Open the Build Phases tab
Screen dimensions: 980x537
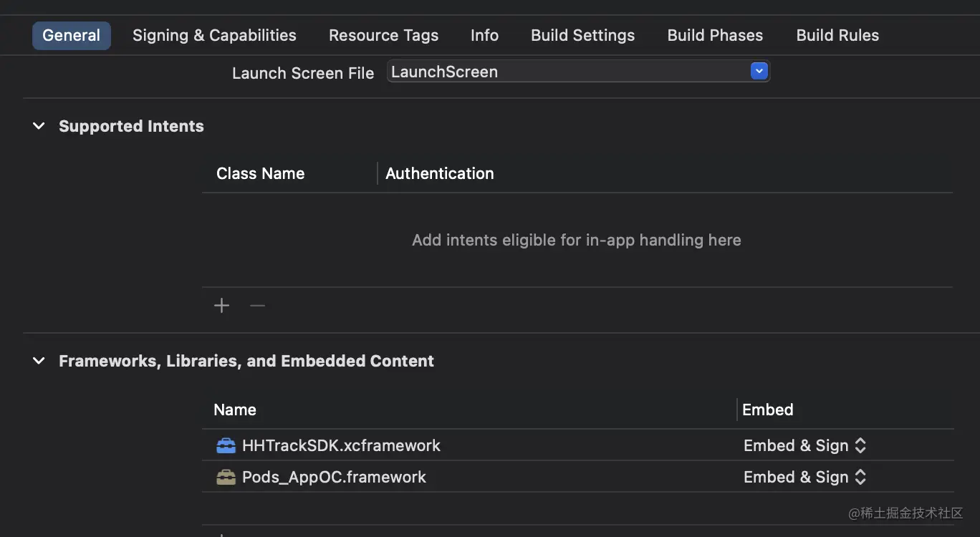click(x=715, y=36)
